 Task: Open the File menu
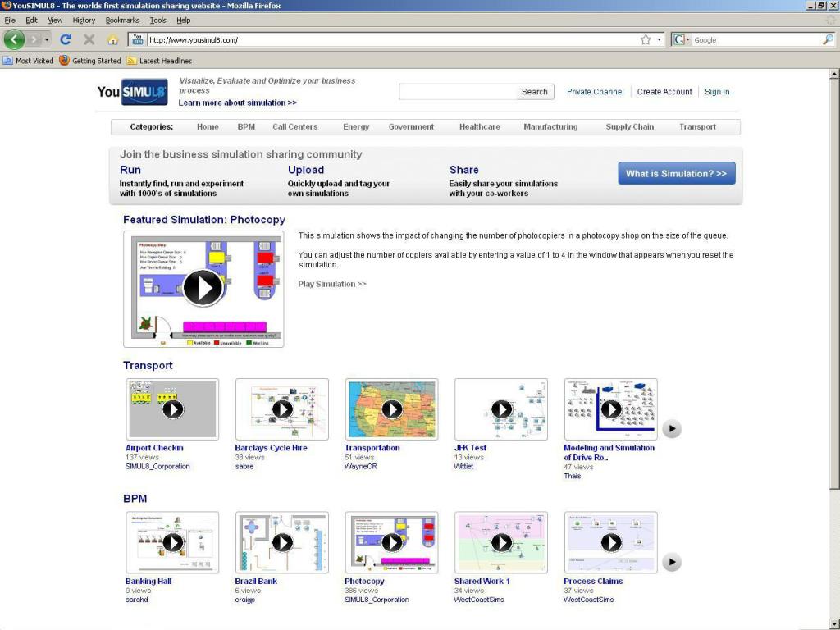10,21
